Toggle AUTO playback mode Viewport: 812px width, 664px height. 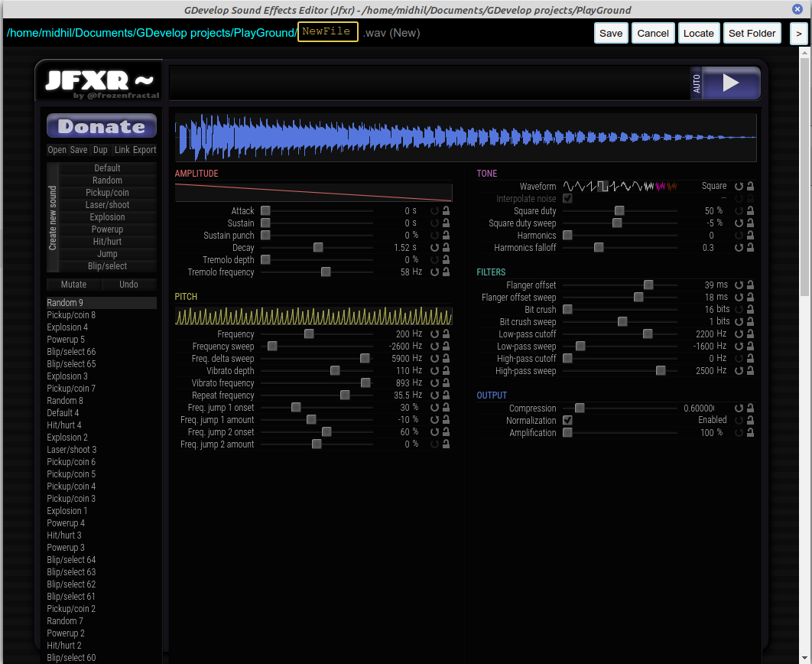(697, 83)
